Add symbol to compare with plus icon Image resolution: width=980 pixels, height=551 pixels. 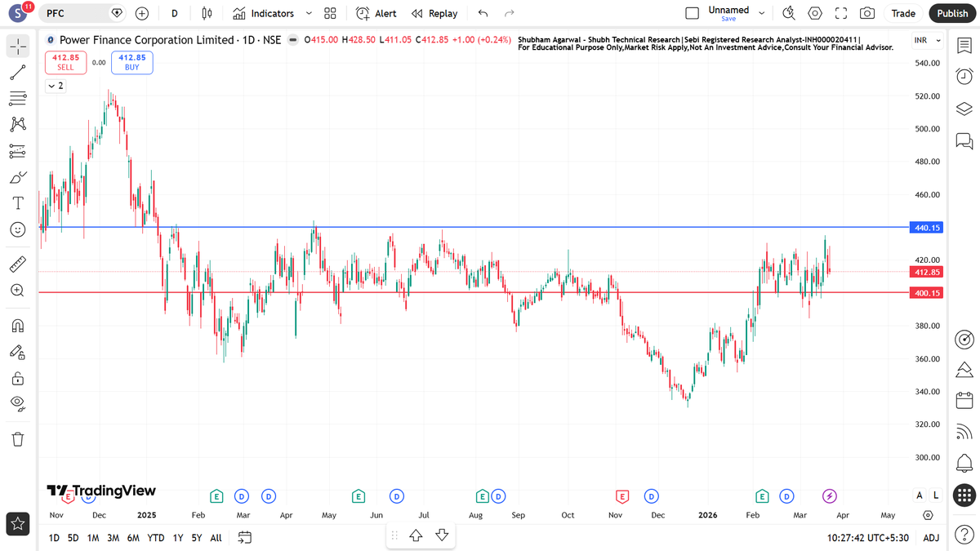point(142,13)
